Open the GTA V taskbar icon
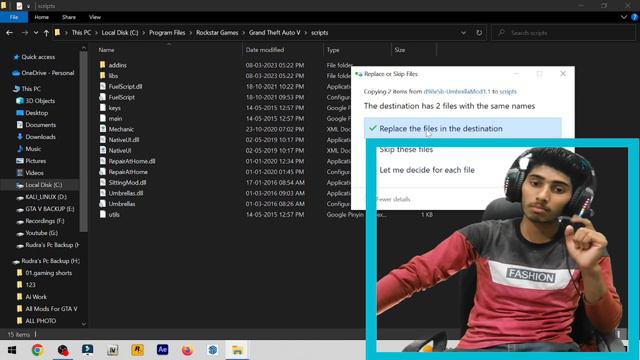The width and height of the screenshot is (640, 360). pos(113,350)
